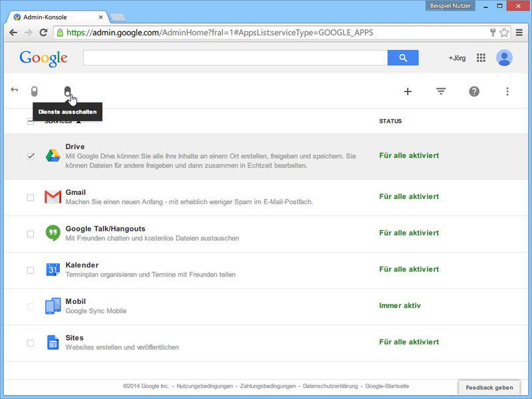The width and height of the screenshot is (532, 399).
Task: Click the browser back arrow
Action: click(x=13, y=33)
